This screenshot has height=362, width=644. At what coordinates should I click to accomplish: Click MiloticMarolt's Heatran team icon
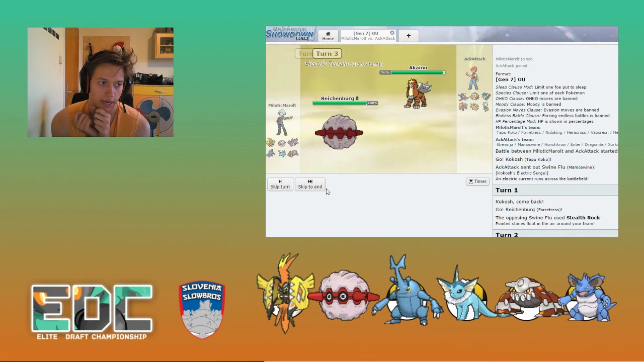(x=293, y=153)
